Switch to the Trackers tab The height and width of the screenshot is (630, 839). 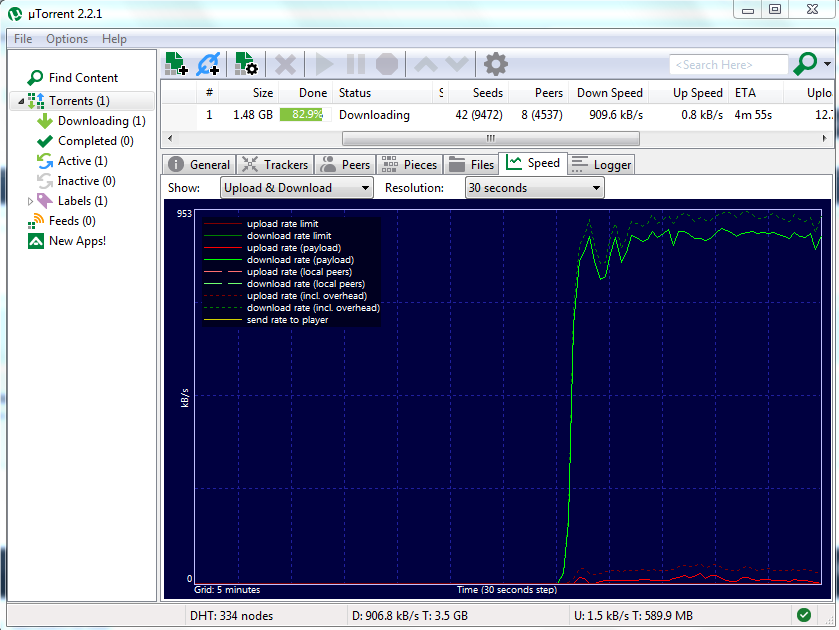tap(275, 165)
